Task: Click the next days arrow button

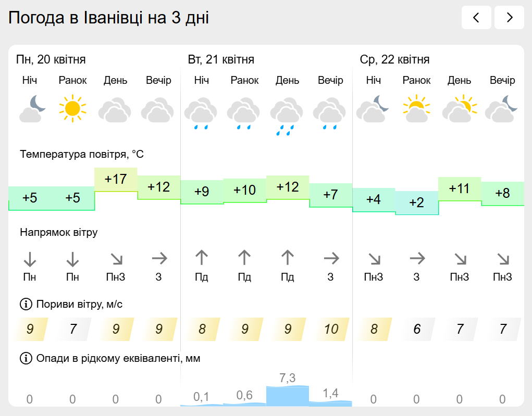Action: point(509,18)
